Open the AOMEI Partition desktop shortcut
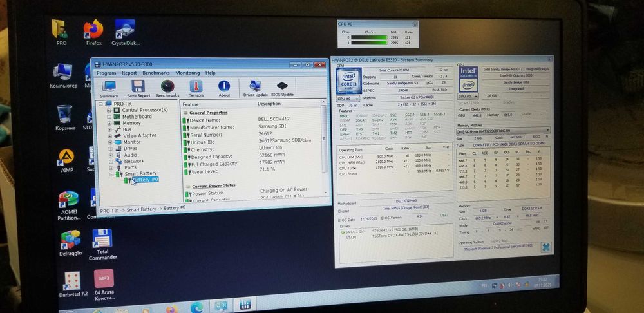Screen dimensions: 644x313 (x=69, y=205)
